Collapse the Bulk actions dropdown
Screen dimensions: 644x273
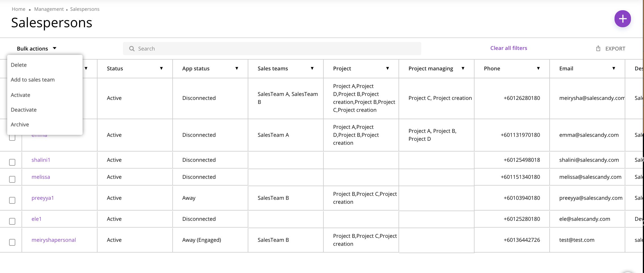point(37,49)
